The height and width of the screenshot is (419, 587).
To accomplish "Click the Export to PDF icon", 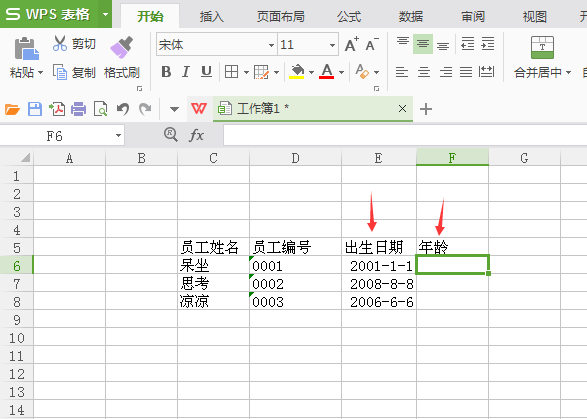I will pos(57,109).
